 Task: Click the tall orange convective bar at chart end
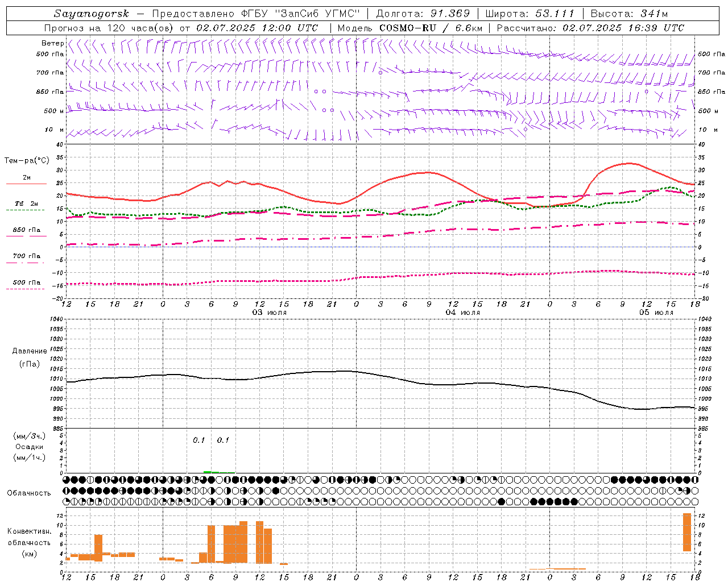(x=687, y=532)
